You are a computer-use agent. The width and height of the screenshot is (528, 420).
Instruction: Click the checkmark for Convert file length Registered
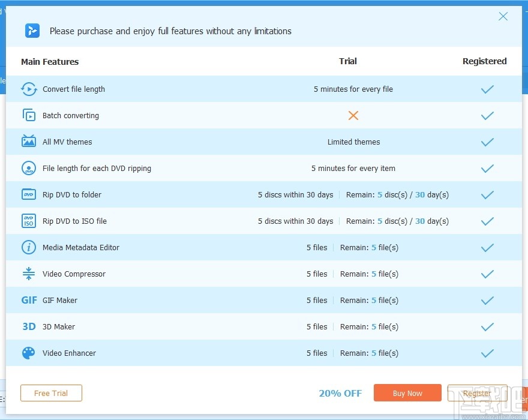[487, 89]
